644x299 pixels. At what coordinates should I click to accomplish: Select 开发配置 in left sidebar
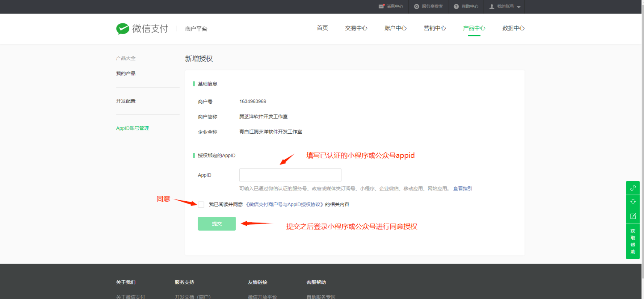126,101
